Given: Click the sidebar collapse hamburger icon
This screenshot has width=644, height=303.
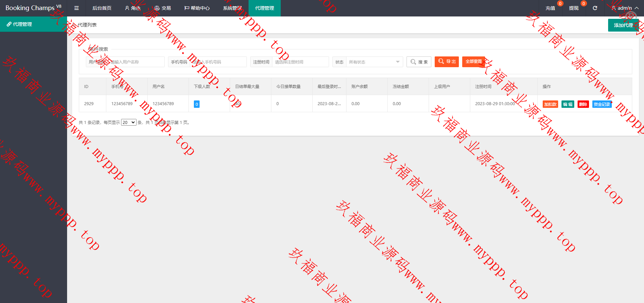Looking at the screenshot, I should tap(76, 8).
